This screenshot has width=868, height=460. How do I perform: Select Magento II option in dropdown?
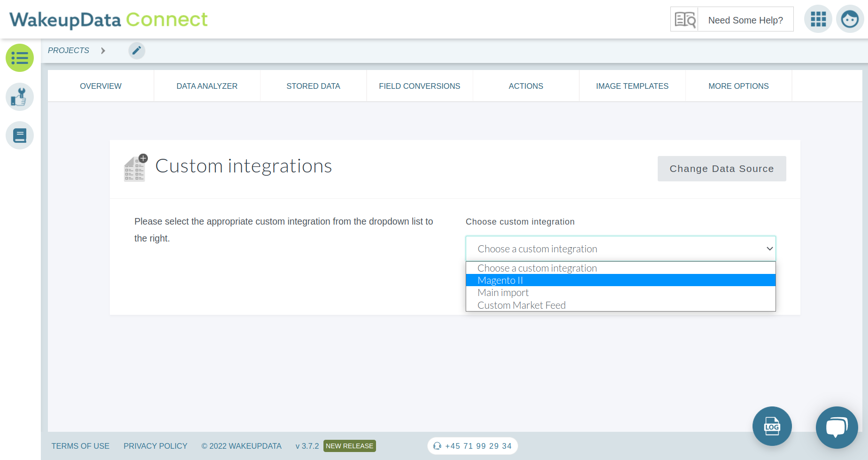click(621, 280)
